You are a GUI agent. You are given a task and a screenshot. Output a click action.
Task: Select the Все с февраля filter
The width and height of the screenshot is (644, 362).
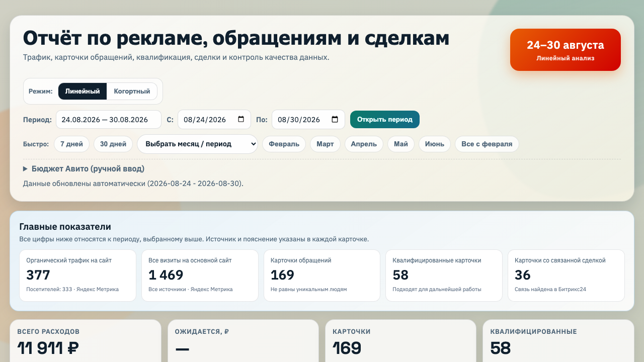(x=487, y=144)
